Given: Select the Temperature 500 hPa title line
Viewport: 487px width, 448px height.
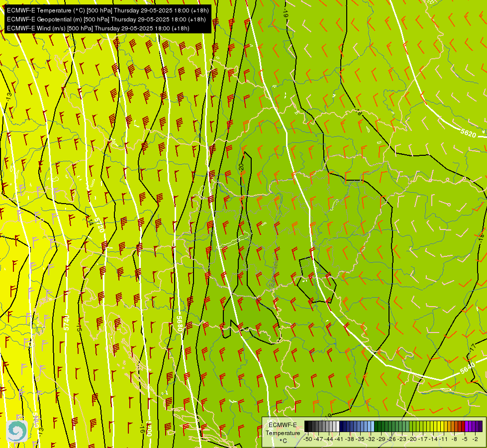Looking at the screenshot, I should 107,10.
